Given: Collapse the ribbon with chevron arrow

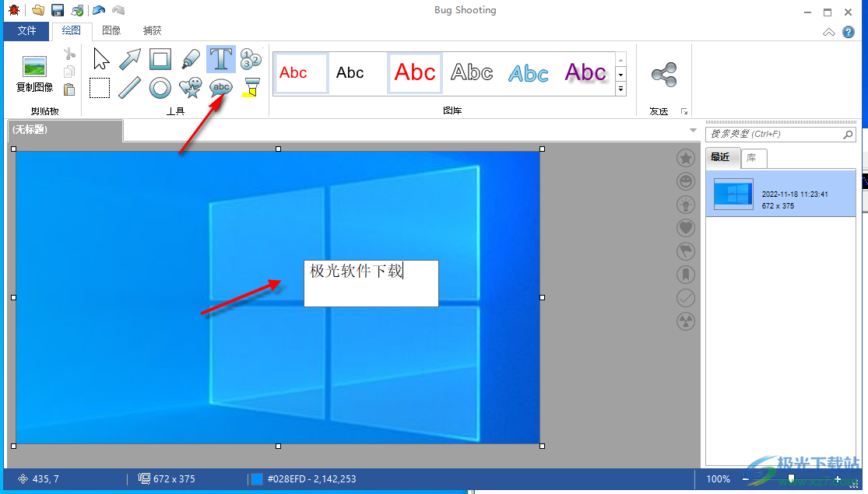Looking at the screenshot, I should pyautogui.click(x=829, y=32).
